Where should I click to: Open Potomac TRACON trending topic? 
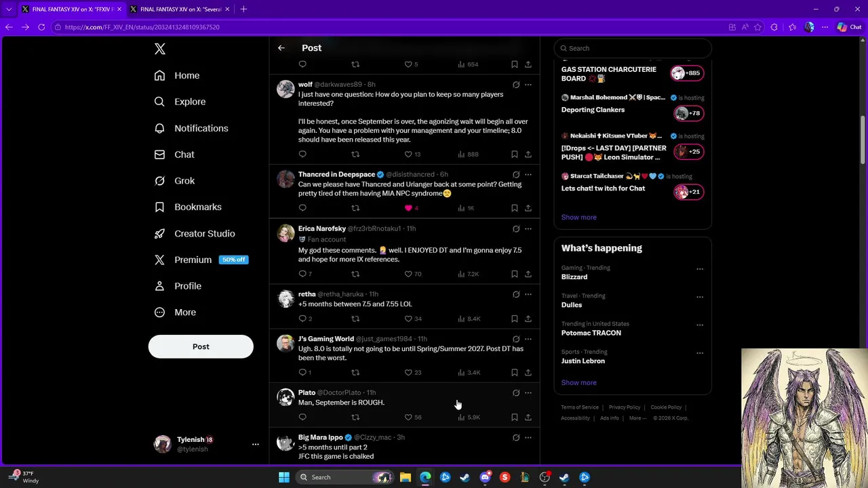coord(591,333)
